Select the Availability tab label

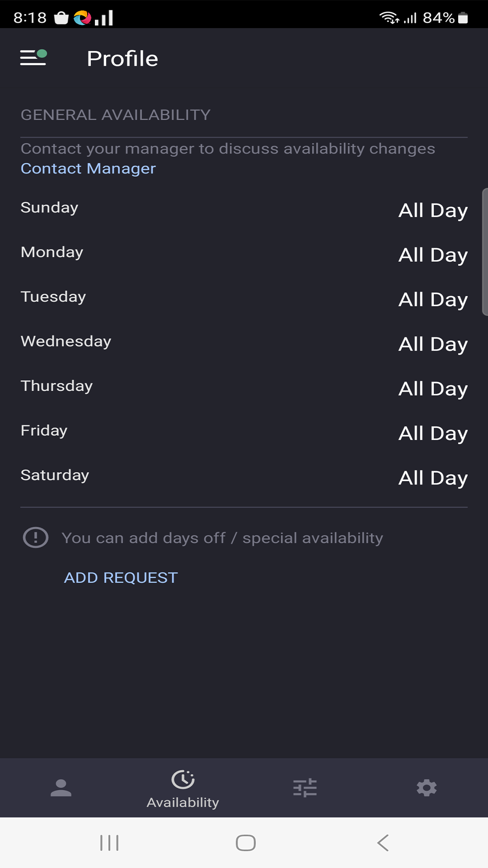[183, 802]
